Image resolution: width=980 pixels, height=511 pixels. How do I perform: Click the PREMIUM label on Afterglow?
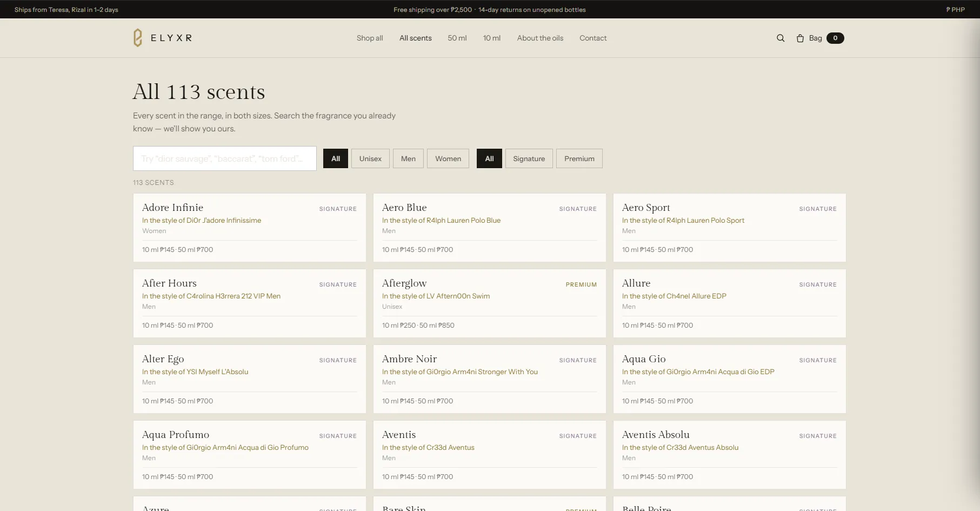point(581,284)
